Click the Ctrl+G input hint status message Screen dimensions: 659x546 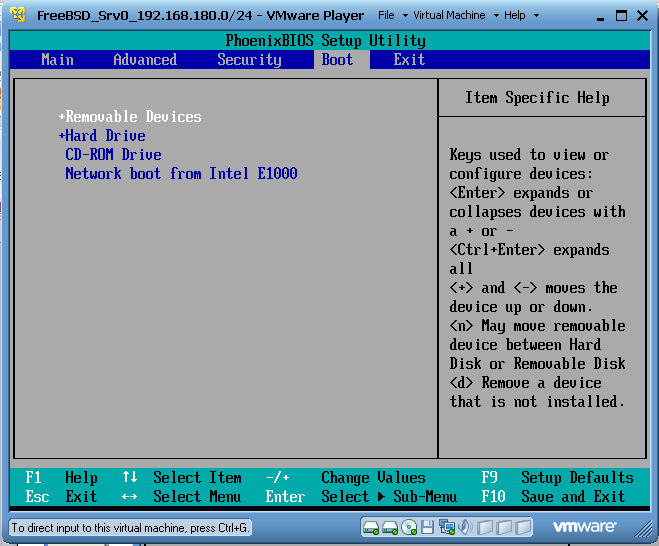click(x=130, y=528)
